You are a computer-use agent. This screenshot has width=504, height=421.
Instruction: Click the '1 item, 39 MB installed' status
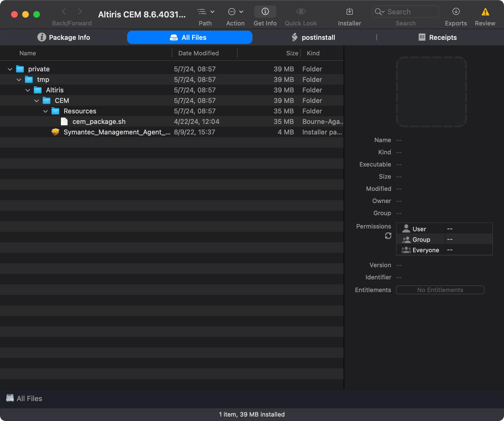pos(252,414)
